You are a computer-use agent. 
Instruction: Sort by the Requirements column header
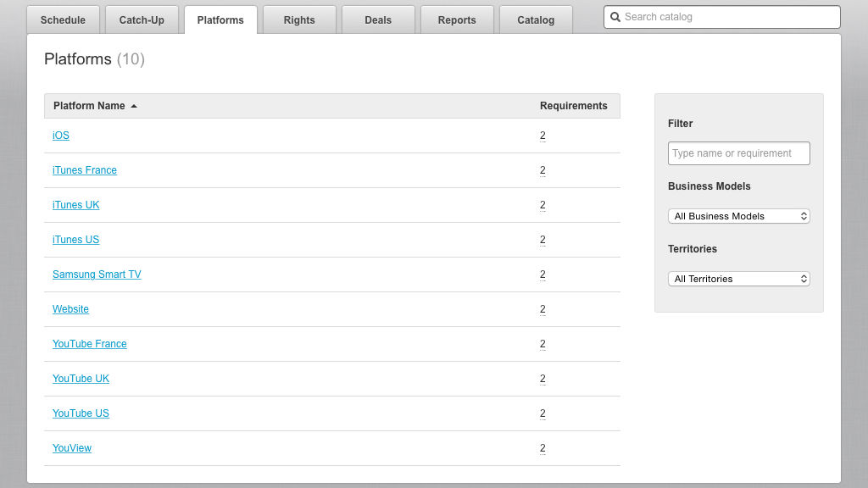pyautogui.click(x=573, y=106)
